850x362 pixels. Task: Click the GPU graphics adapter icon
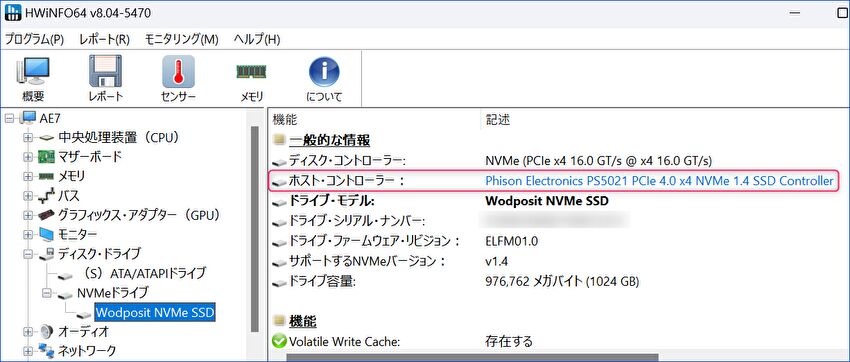pyautogui.click(x=46, y=215)
